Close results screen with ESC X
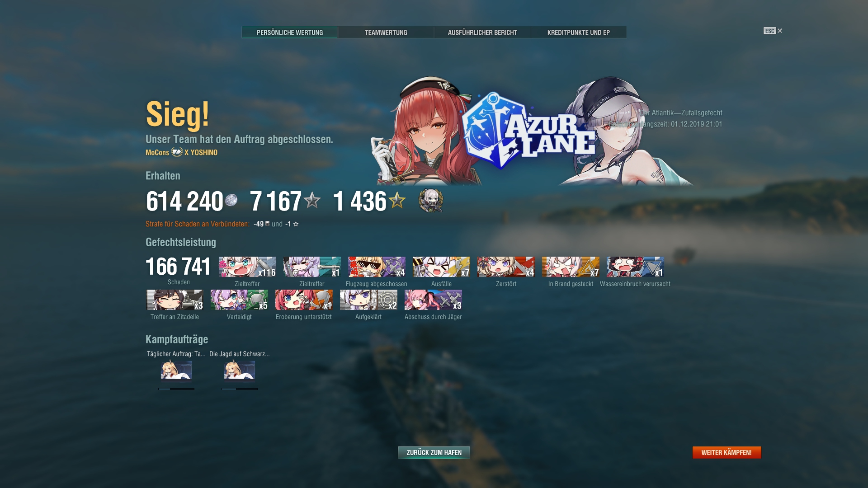 point(773,31)
